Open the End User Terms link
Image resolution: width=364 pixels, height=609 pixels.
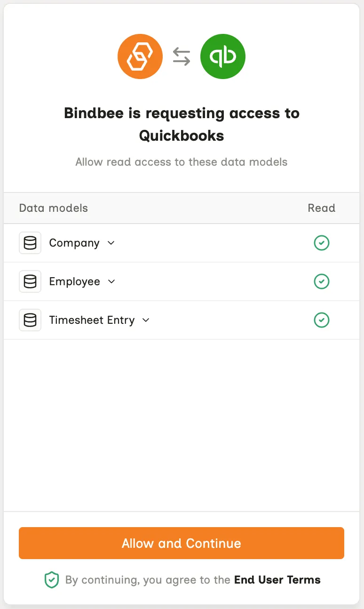[x=277, y=580]
